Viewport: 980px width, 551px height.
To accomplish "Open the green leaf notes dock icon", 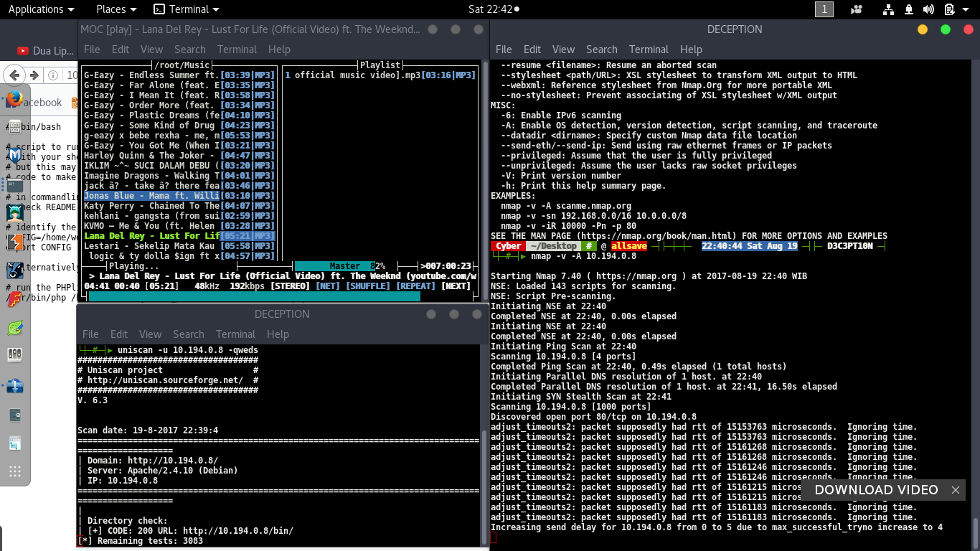I will coord(14,328).
